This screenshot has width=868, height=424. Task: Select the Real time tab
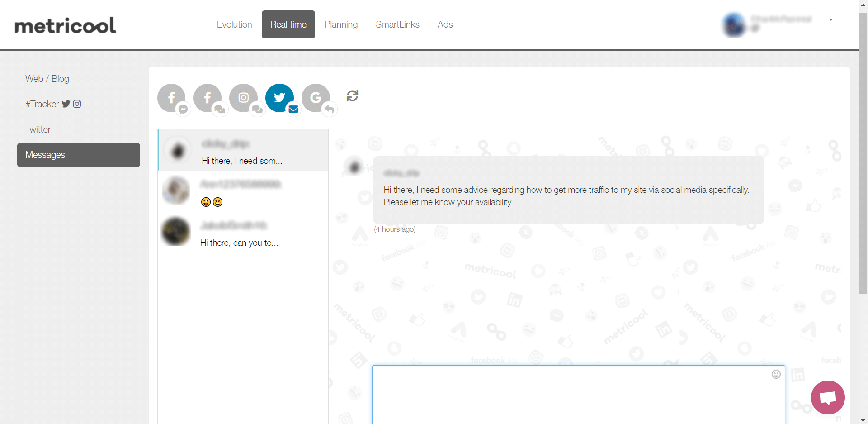tap(288, 24)
